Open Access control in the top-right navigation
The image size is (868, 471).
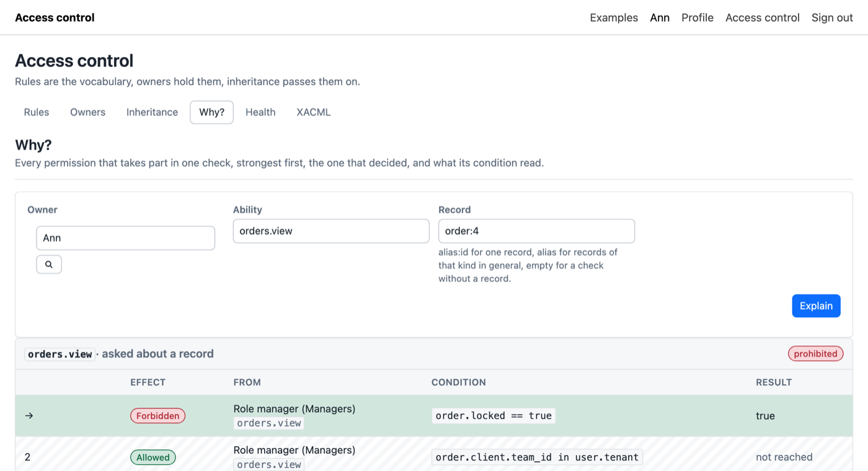click(x=763, y=17)
